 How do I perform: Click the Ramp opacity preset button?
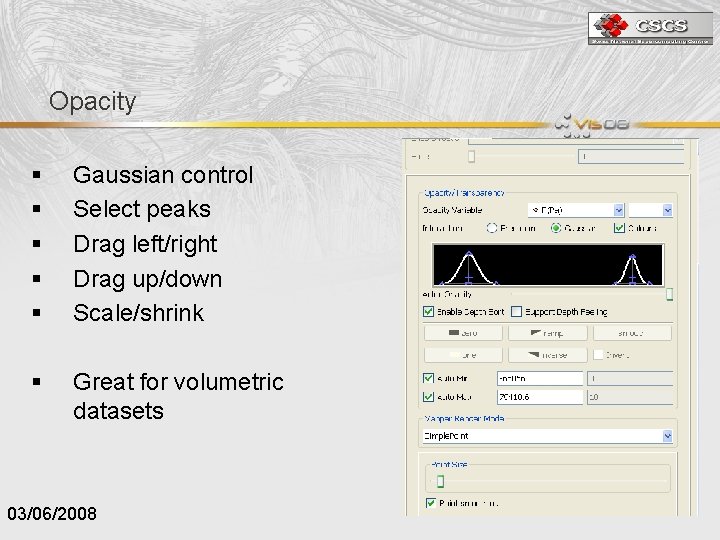[x=547, y=333]
